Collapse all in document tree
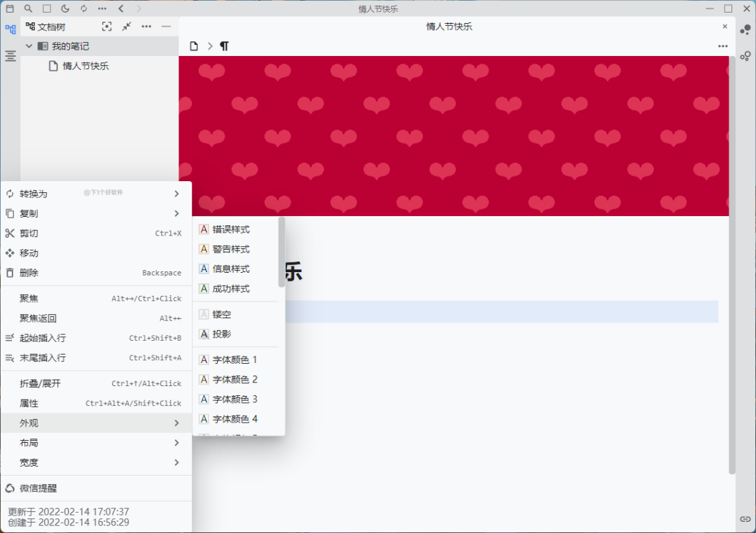The image size is (756, 533). click(126, 27)
